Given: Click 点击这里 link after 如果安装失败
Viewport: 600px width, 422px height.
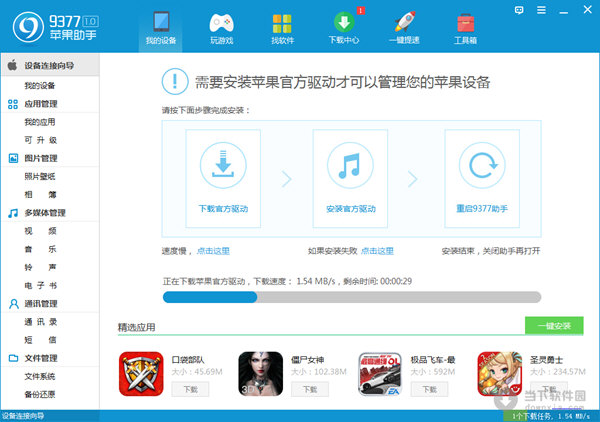Looking at the screenshot, I should tap(377, 251).
